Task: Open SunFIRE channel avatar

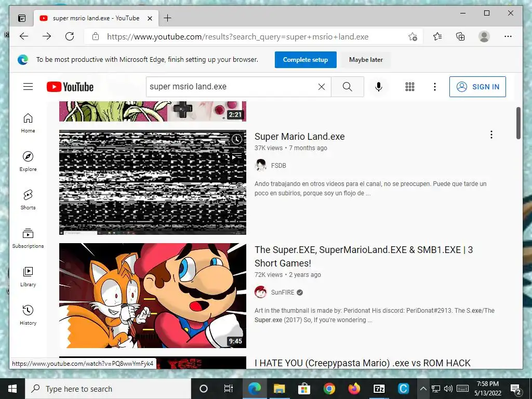Action: 261,292
